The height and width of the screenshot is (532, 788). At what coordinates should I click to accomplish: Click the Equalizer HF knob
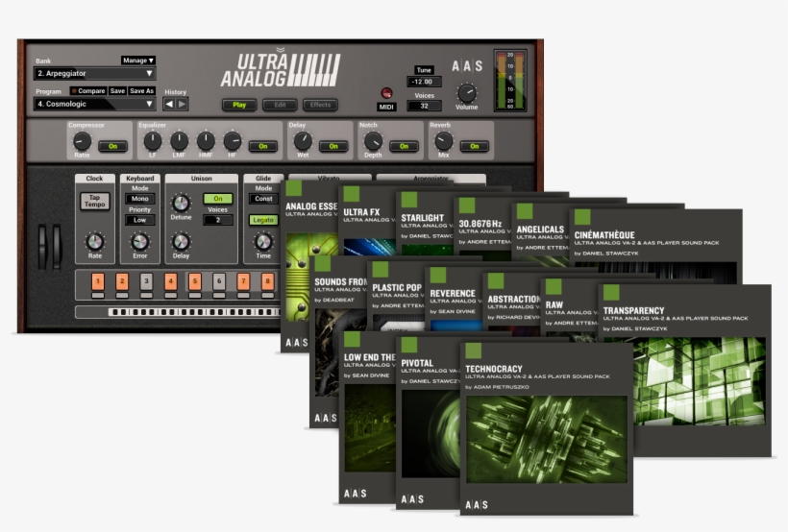(233, 142)
